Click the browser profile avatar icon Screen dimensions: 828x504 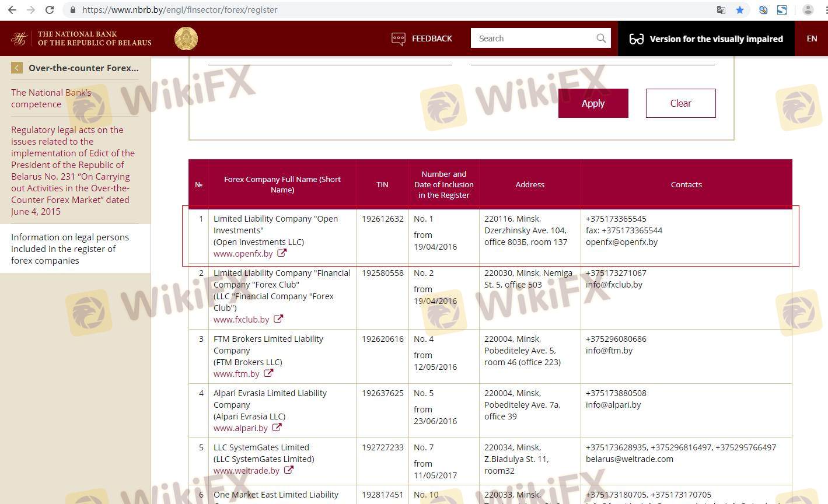click(808, 10)
